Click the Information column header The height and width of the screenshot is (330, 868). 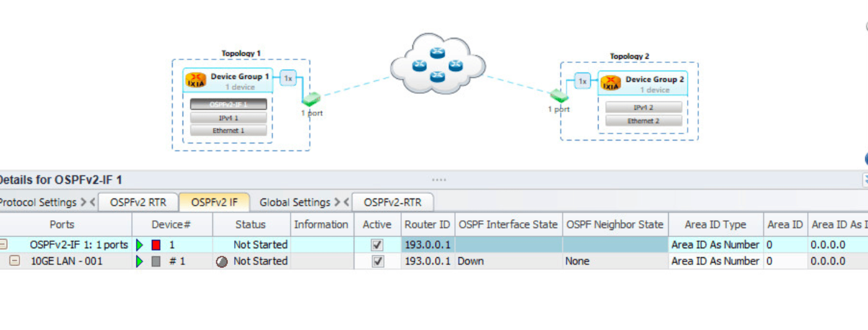(321, 224)
